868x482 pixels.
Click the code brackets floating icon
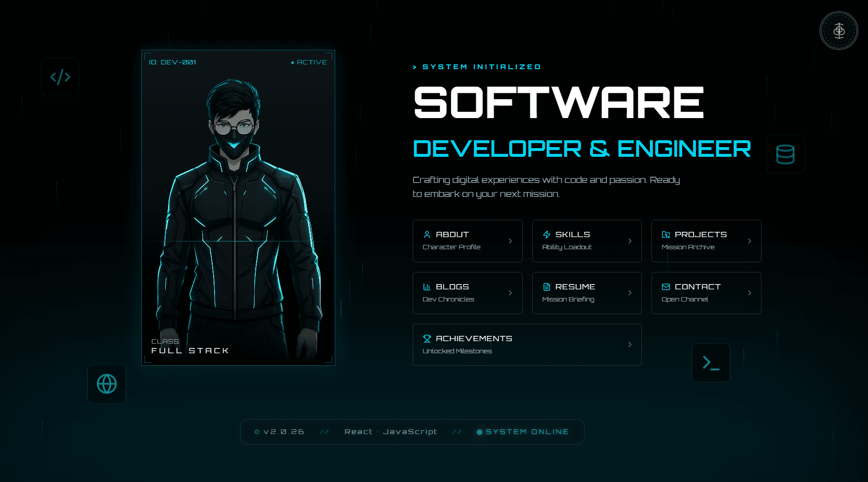pos(60,77)
